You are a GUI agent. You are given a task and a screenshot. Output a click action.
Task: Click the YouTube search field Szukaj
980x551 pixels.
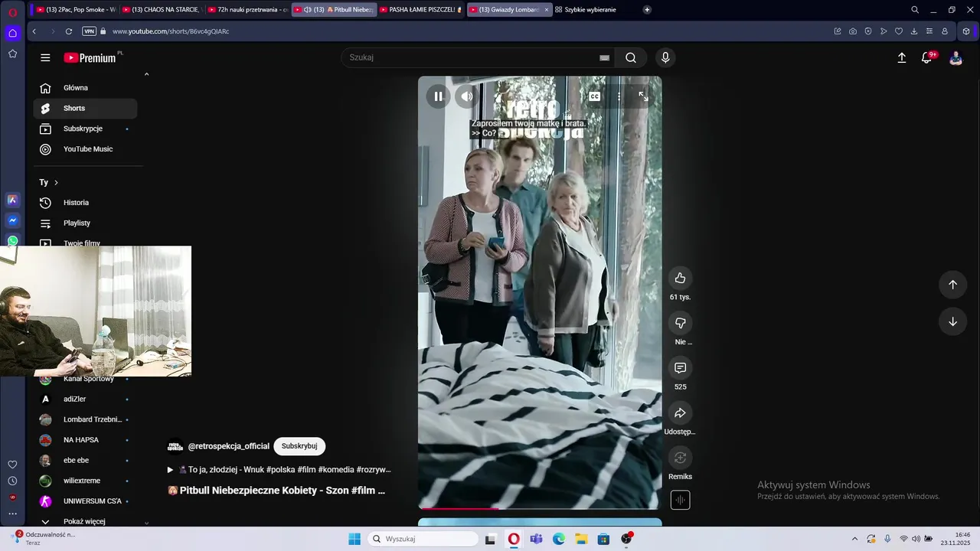tap(471, 57)
